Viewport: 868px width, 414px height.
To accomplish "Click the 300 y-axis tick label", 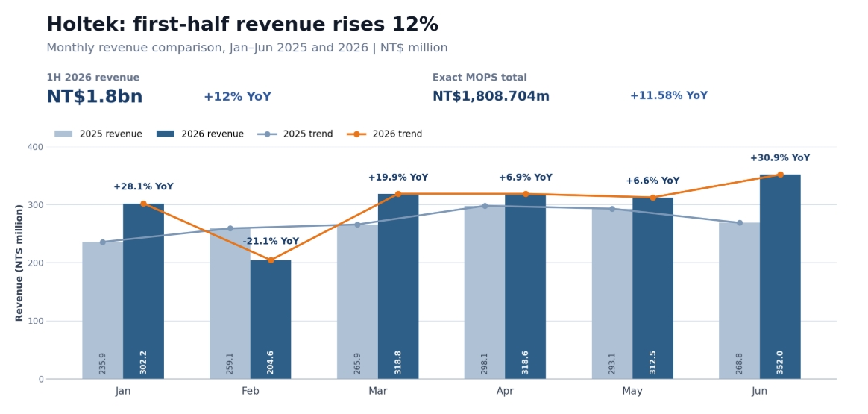I will 36,205.
